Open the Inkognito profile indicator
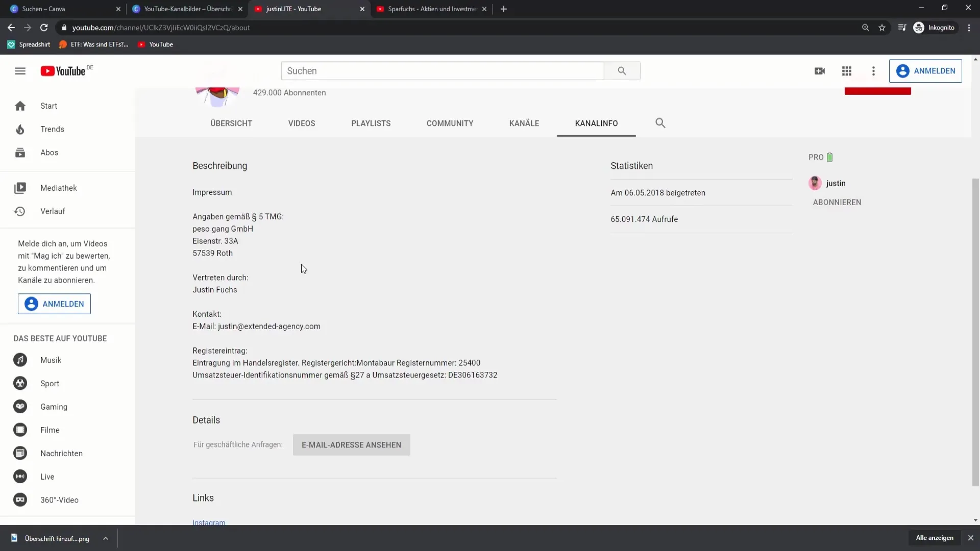 (x=934, y=28)
